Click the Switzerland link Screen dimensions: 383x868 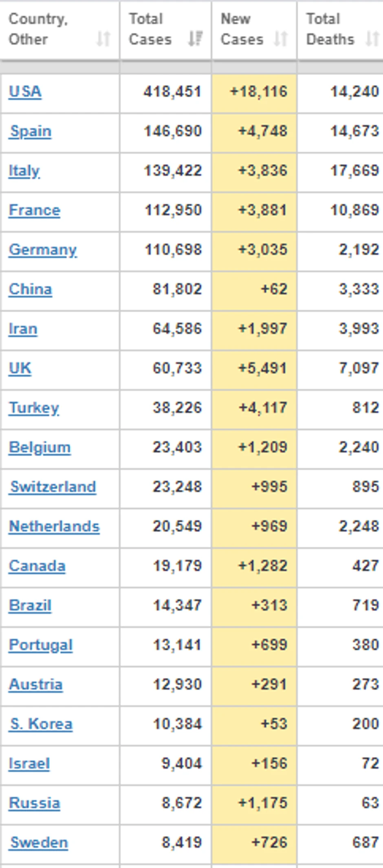coord(53,487)
